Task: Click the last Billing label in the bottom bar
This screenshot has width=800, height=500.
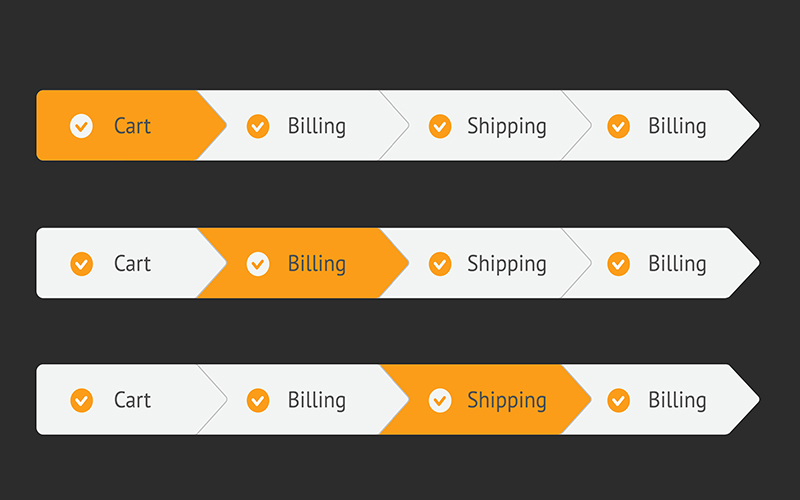Action: tap(677, 400)
